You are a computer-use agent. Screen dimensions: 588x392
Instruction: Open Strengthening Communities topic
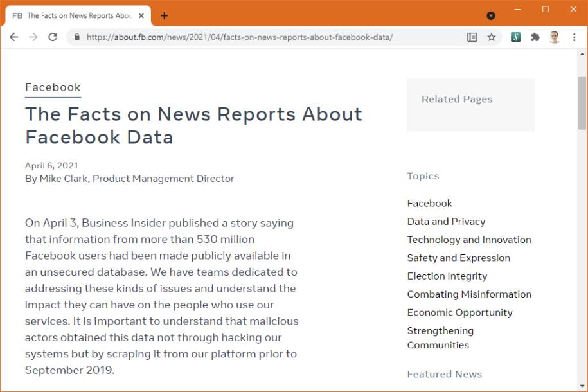coord(440,337)
